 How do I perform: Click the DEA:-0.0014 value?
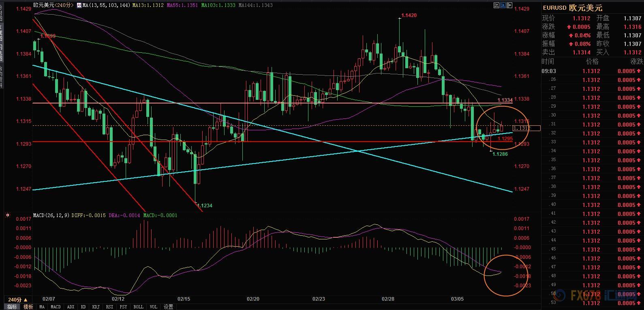pyautogui.click(x=124, y=215)
